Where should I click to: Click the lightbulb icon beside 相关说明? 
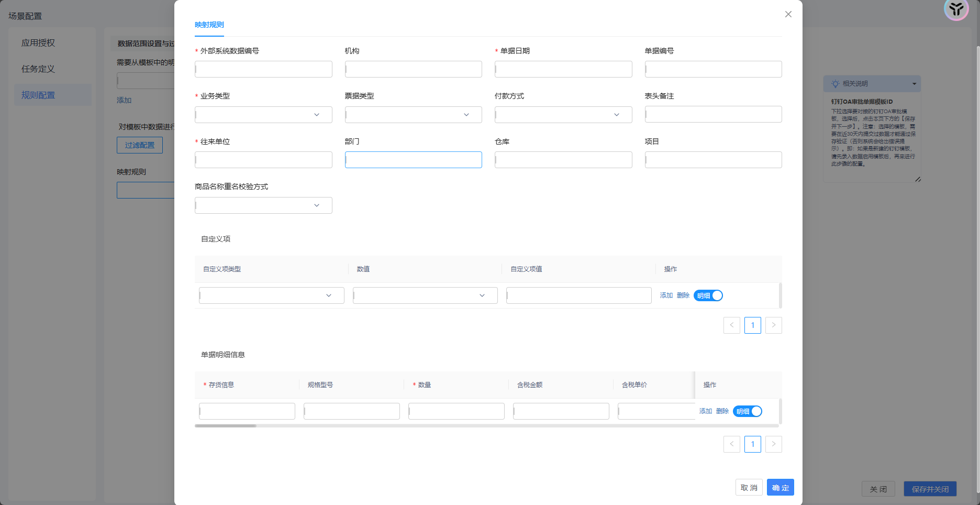[x=835, y=84]
